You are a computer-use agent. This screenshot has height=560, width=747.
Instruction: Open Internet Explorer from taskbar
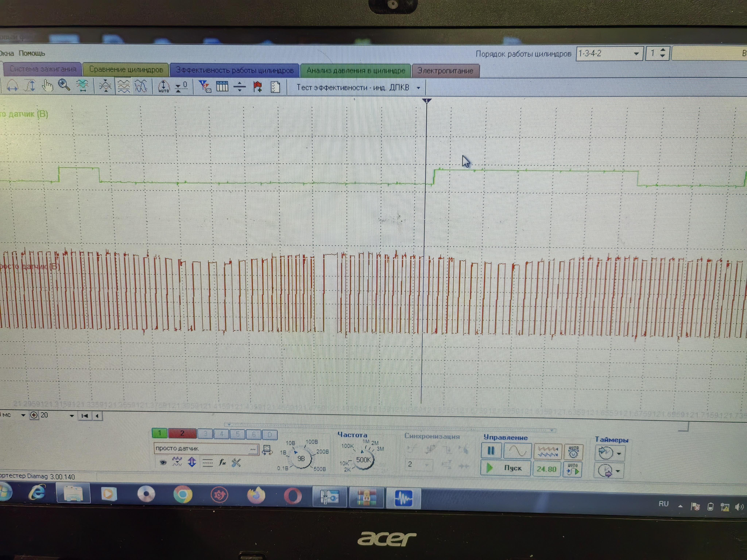click(37, 493)
